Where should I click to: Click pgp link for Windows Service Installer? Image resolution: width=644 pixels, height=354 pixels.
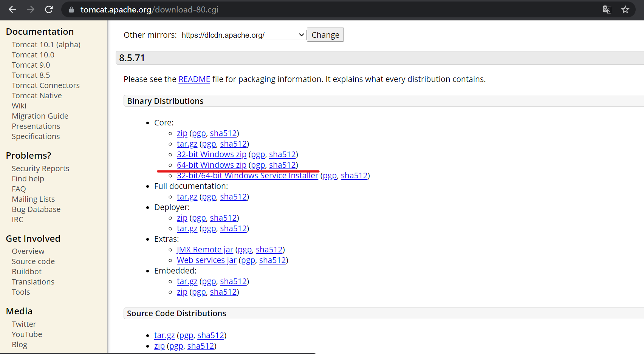tap(330, 176)
